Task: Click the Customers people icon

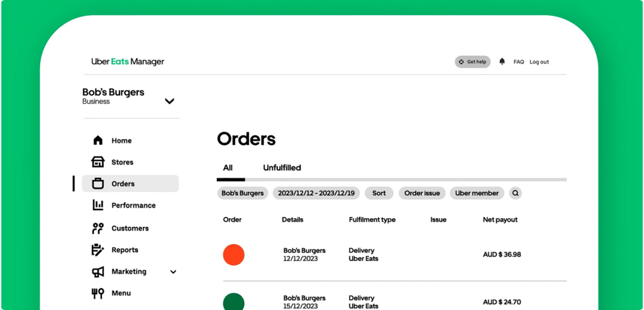Action: (97, 228)
